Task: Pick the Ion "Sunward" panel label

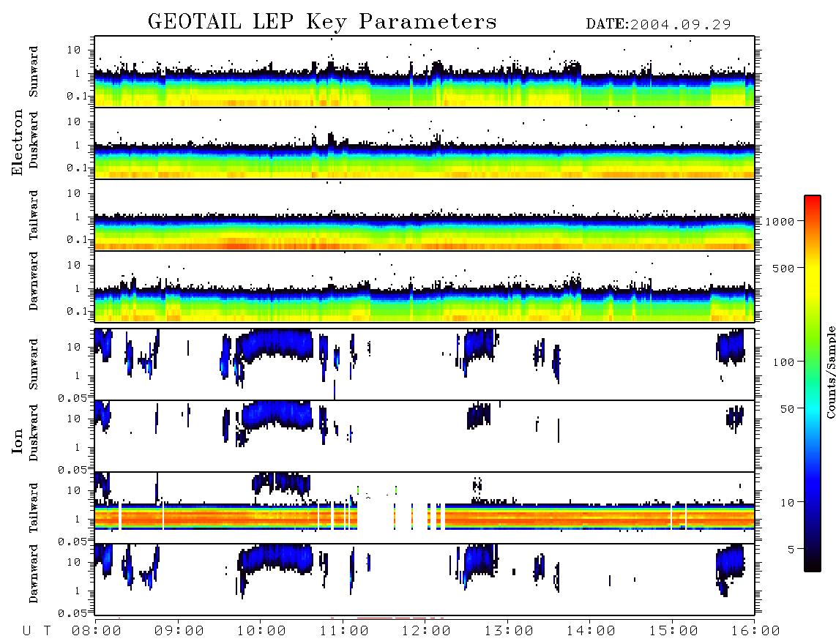Action: [x=34, y=364]
